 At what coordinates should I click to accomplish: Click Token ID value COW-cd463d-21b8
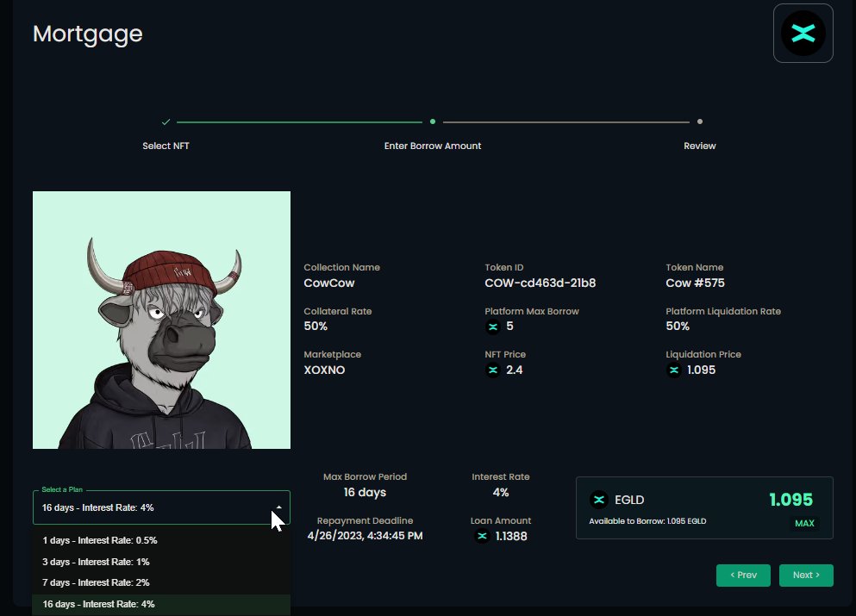click(540, 283)
